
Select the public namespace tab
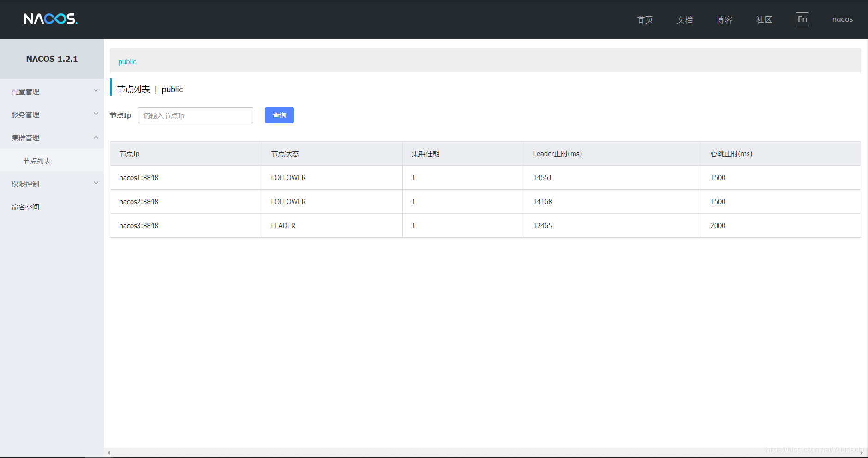click(x=127, y=62)
